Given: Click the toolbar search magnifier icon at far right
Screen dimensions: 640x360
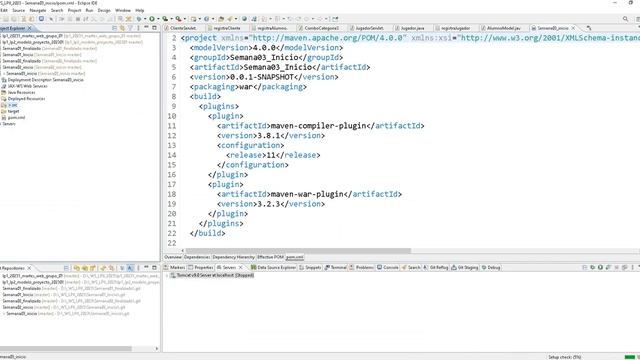Looking at the screenshot, I should (x=625, y=19).
